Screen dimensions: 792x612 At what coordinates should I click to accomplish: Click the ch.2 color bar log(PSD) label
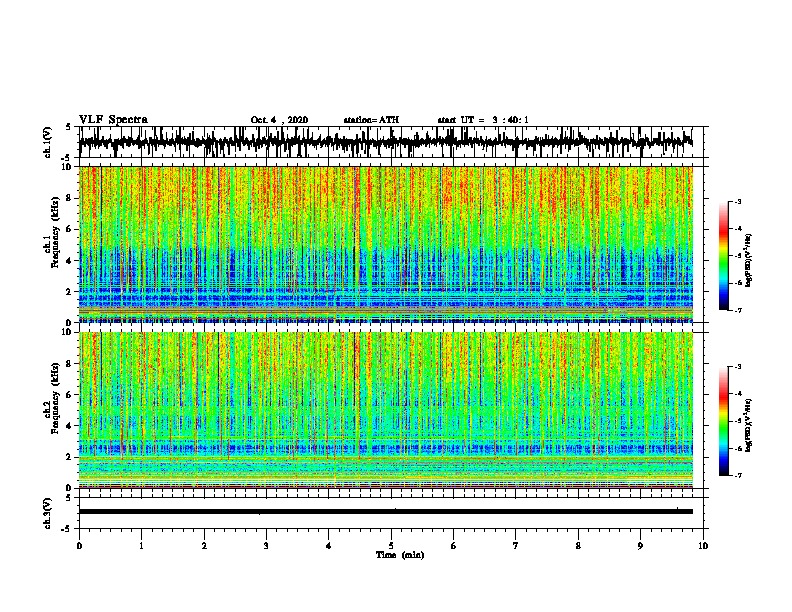(749, 425)
